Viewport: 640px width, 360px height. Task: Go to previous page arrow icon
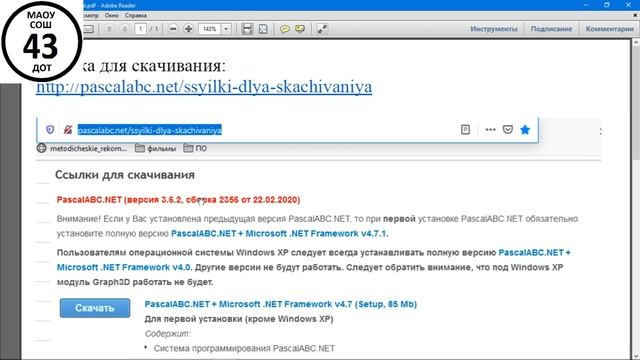[109, 29]
